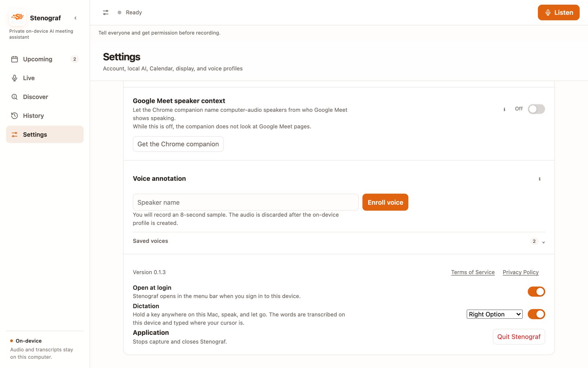This screenshot has height=368, width=588.
Task: Click the Stenograf logo icon
Action: [x=17, y=17]
